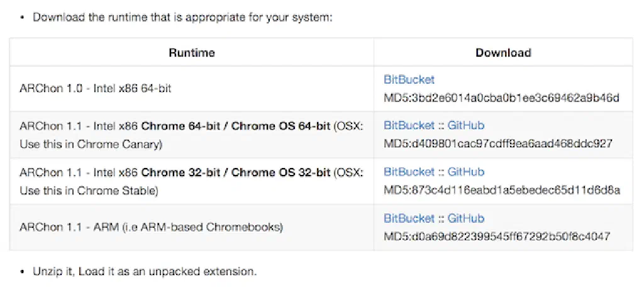644x287 pixels.
Task: Open BitBucket link for Chrome 32-bit runtime
Action: [409, 172]
